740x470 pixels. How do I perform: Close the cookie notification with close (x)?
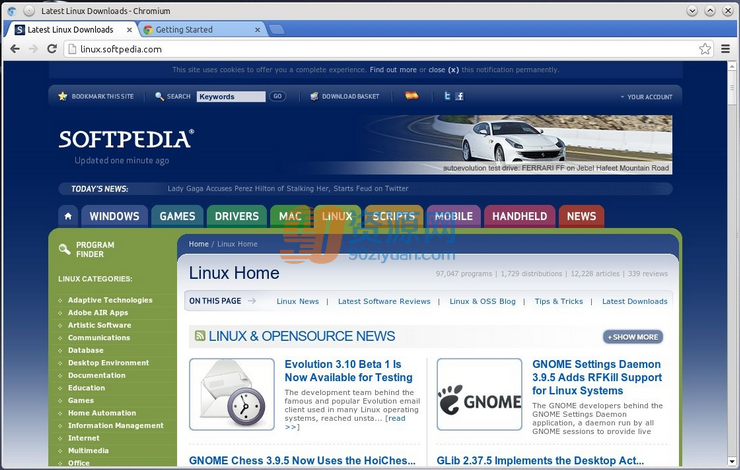tap(444, 70)
